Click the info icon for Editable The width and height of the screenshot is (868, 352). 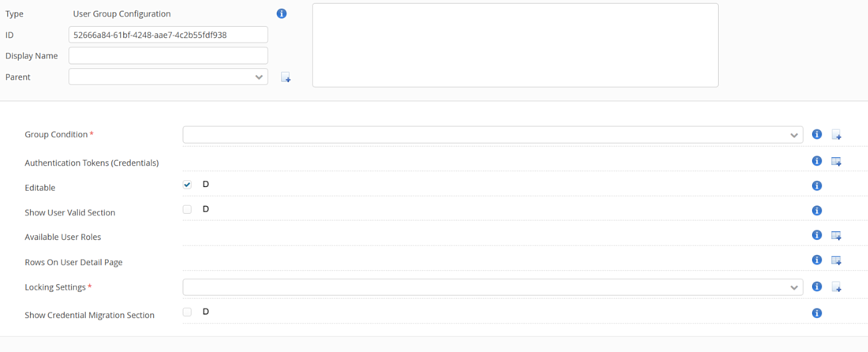pyautogui.click(x=817, y=185)
